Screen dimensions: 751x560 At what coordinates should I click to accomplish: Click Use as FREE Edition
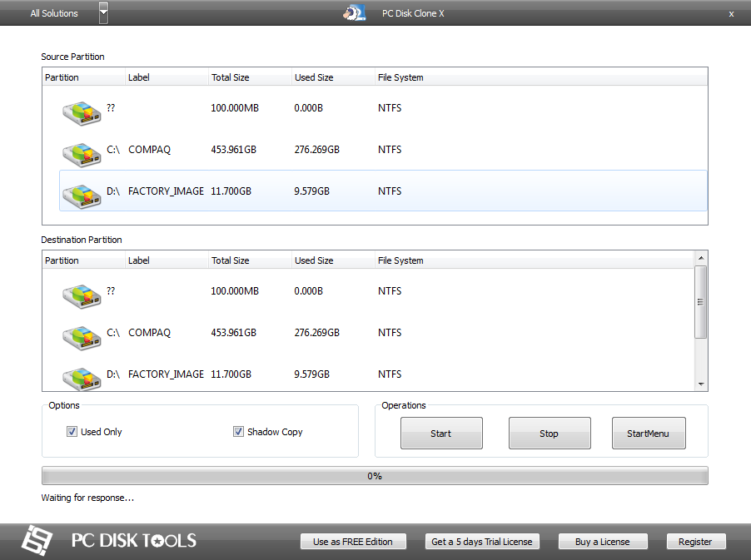(353, 541)
